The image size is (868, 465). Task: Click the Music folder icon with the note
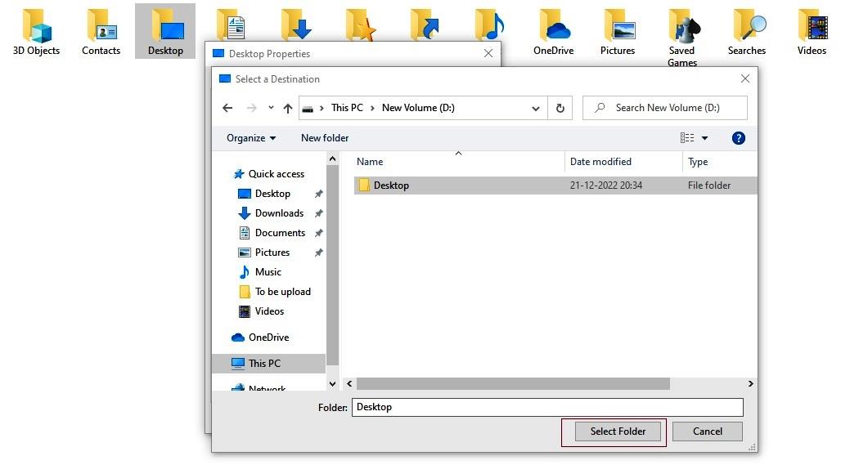[490, 25]
